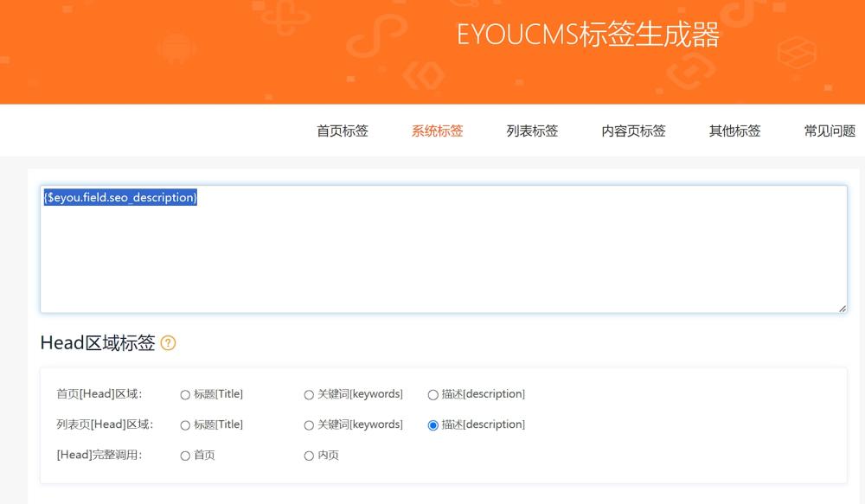Click the 列表页[Head]区域 row label
This screenshot has width=865, height=504.
click(x=105, y=424)
